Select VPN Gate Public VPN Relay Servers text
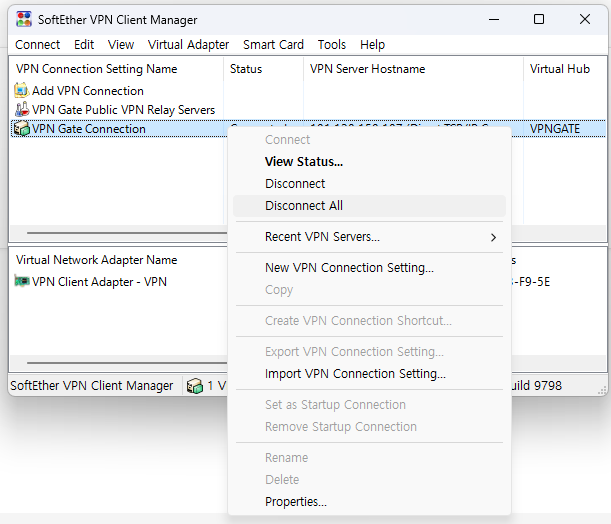 pos(123,110)
